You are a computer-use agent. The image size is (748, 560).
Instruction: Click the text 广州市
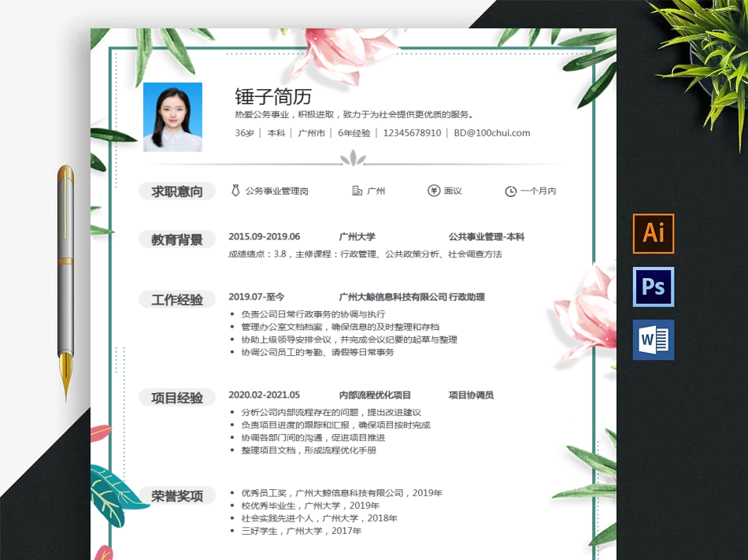coord(312,133)
